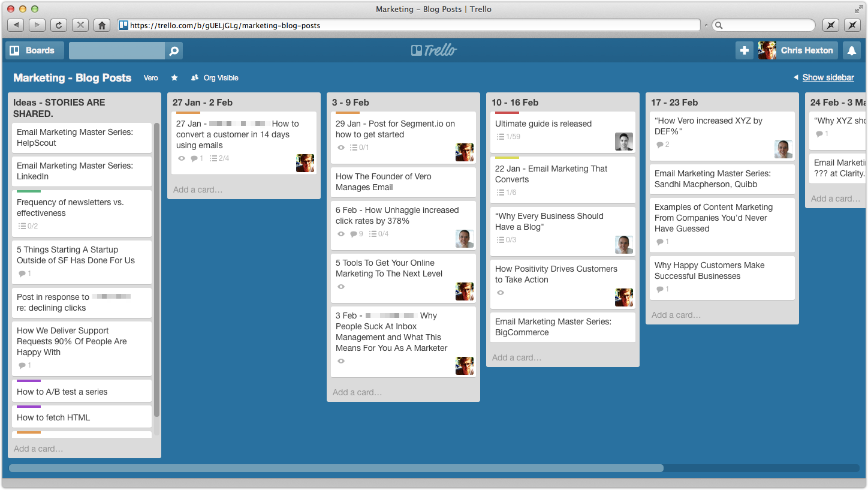The width and height of the screenshot is (868, 490).
Task: Click the star icon to favorite board
Action: coord(174,78)
